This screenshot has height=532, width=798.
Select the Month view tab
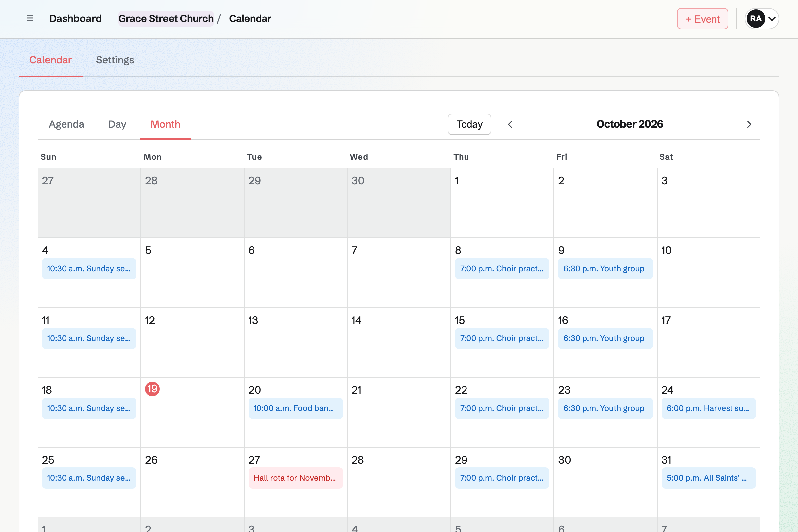tap(165, 124)
